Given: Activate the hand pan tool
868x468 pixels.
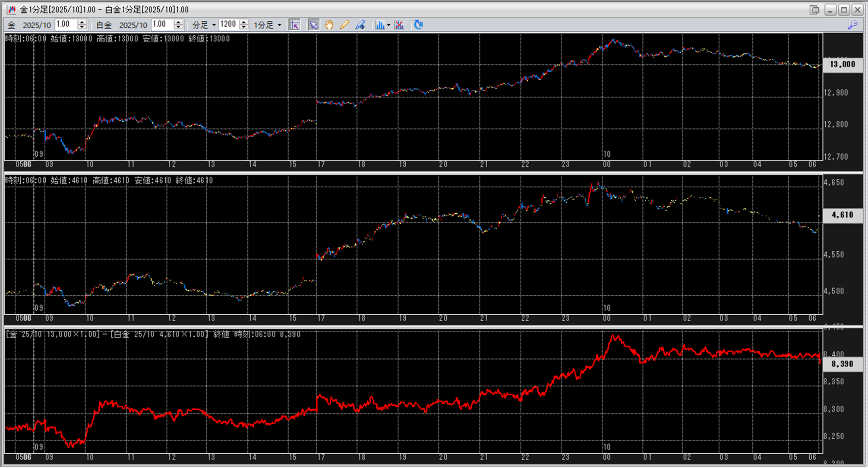Looking at the screenshot, I should pos(329,25).
